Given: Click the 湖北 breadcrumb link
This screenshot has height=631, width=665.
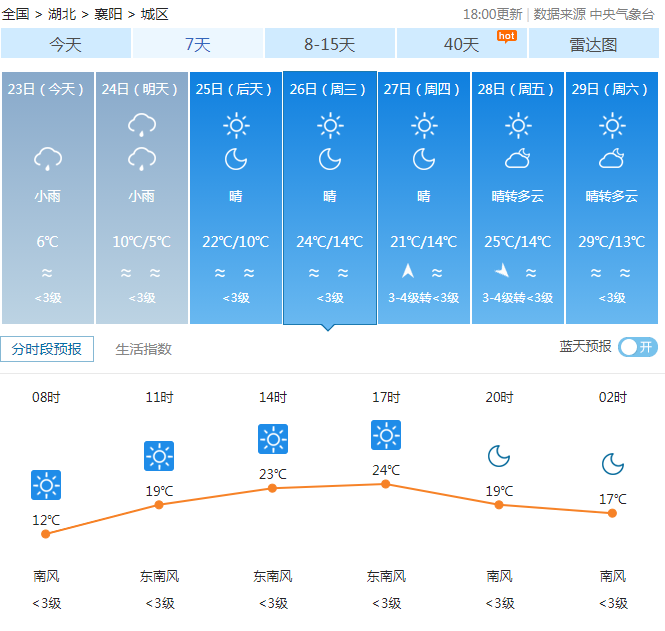Looking at the screenshot, I should pos(61,14).
